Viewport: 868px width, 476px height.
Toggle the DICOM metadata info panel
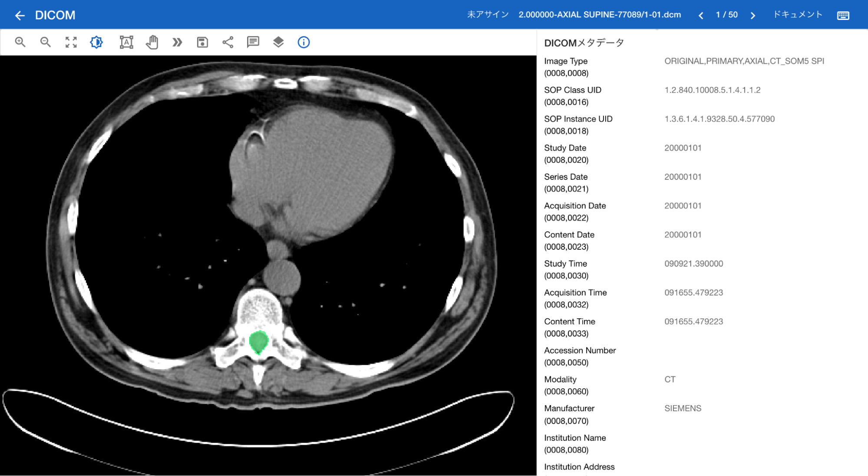tap(304, 42)
